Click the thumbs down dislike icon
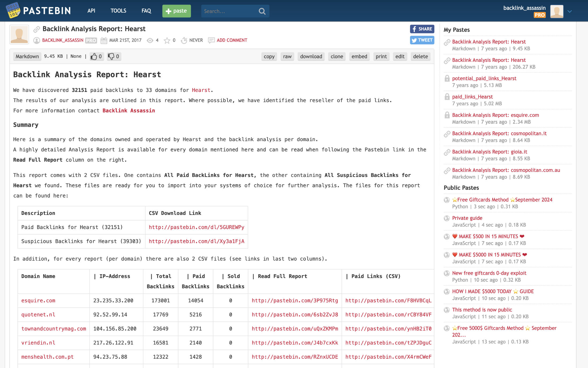The image size is (588, 368). point(111,56)
